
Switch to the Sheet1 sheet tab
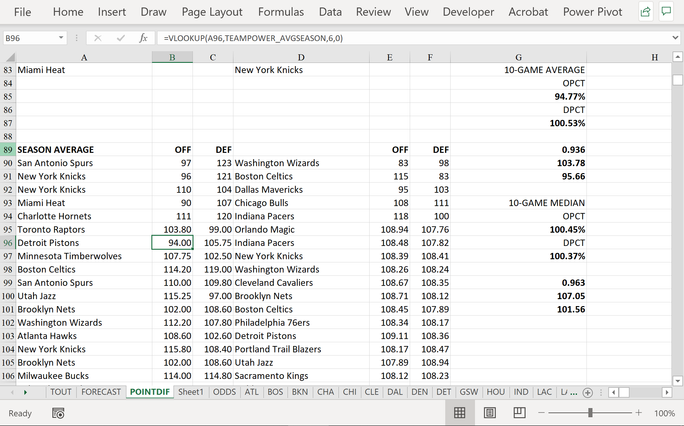tap(191, 392)
